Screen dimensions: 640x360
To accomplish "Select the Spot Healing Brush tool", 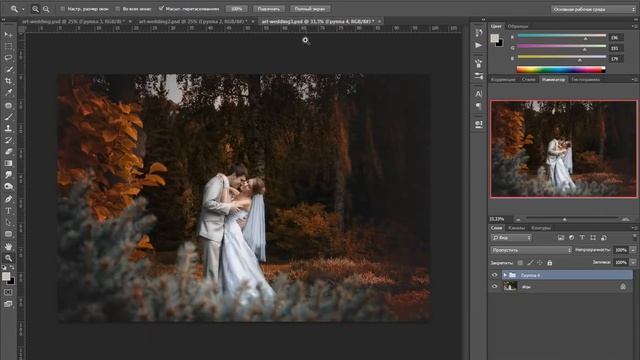I will point(8,105).
